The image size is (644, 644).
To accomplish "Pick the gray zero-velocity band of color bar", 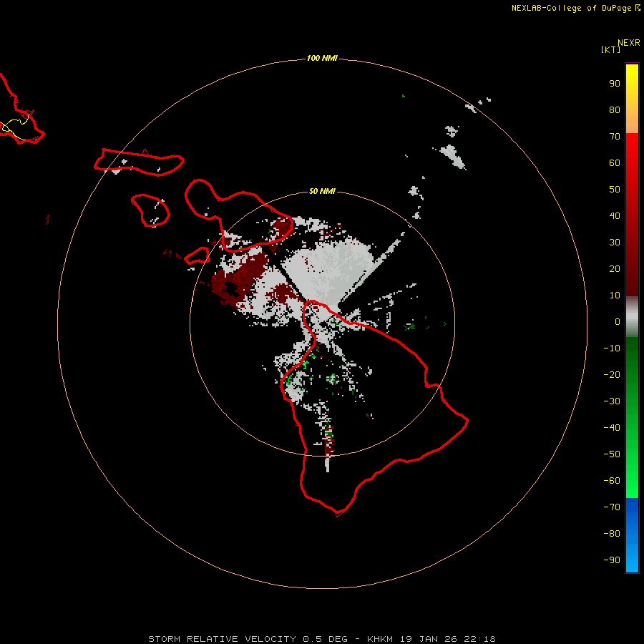I will 632,317.
